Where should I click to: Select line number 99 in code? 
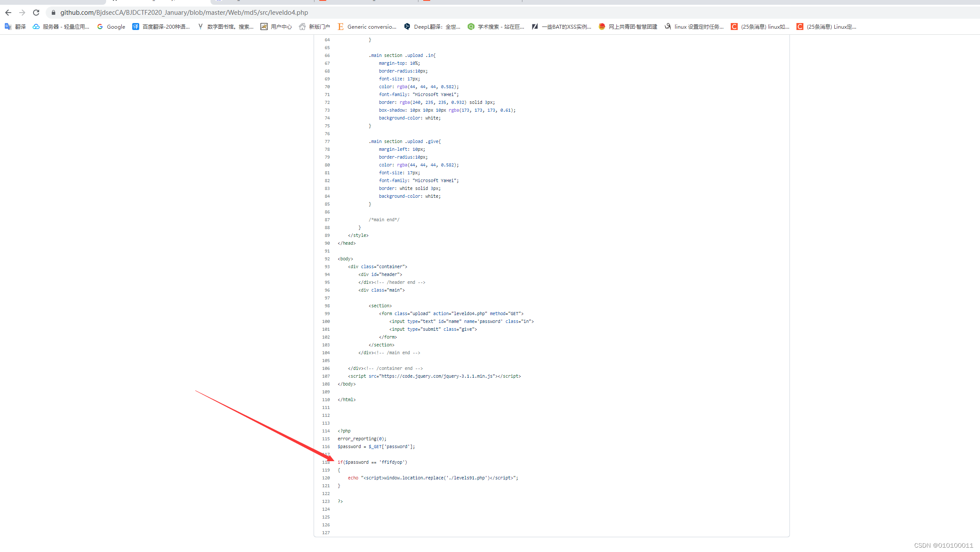327,314
